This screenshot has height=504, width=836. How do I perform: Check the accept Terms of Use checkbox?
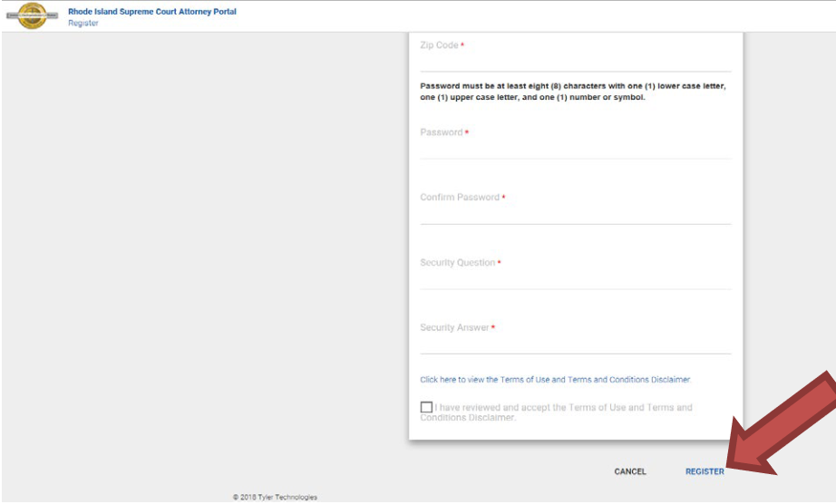click(426, 408)
